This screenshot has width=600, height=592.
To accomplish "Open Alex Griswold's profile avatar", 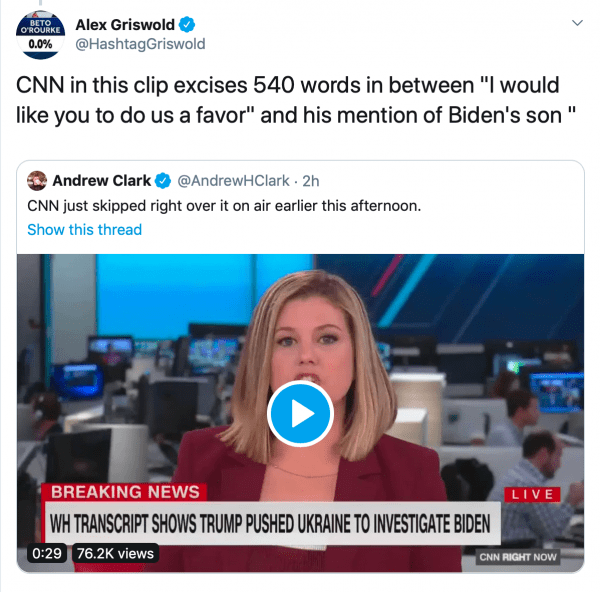I will point(40,35).
